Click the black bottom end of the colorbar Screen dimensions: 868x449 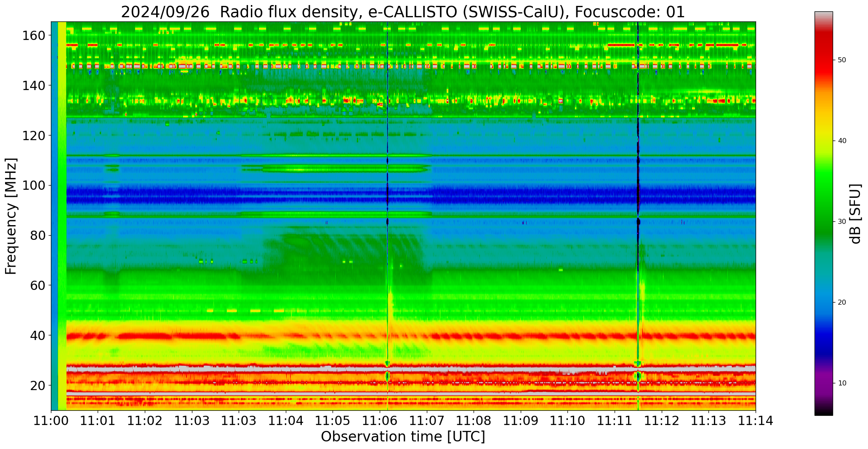click(823, 410)
